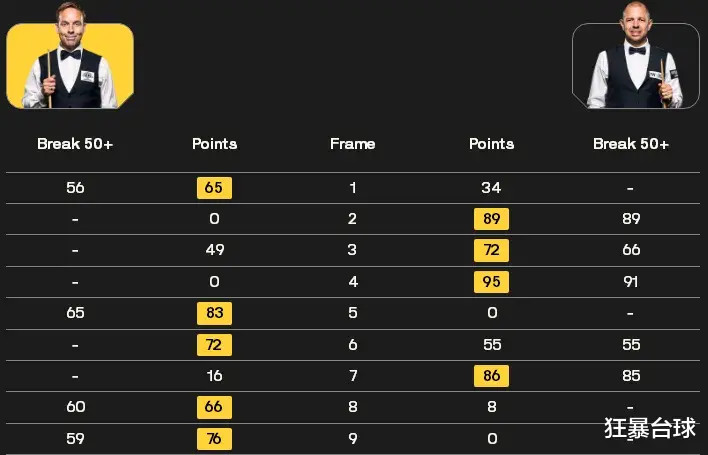Click the highlighted 83 points score
The width and height of the screenshot is (708, 455).
pos(214,313)
